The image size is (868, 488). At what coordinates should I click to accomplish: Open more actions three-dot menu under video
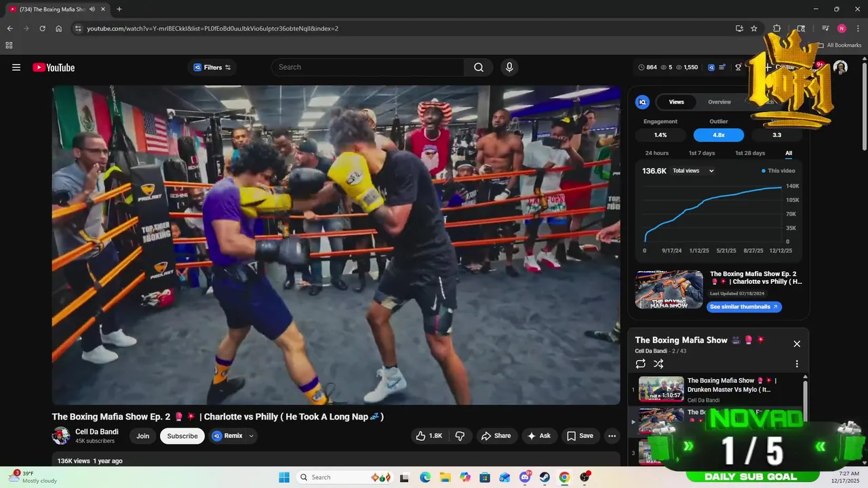pos(612,436)
